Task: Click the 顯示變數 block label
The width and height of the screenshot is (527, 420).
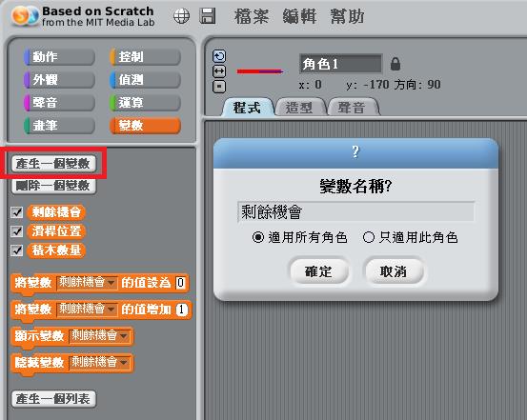Action: (x=39, y=335)
